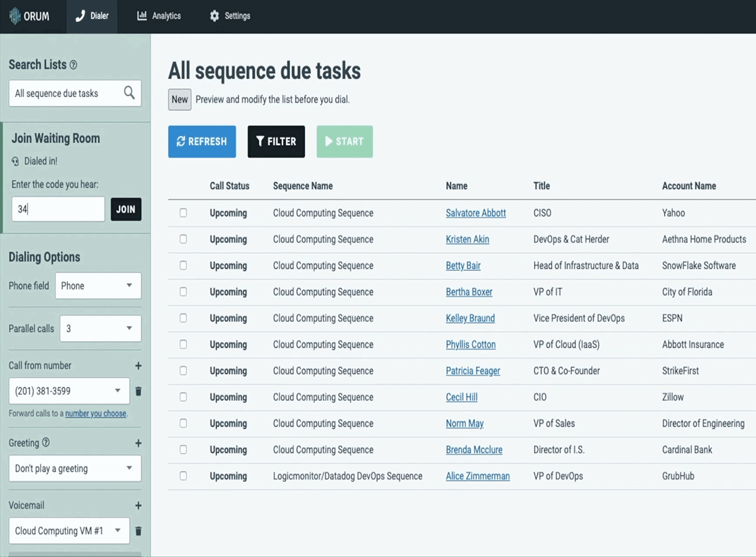Open the Don't play a greeting dropdown

[75, 468]
